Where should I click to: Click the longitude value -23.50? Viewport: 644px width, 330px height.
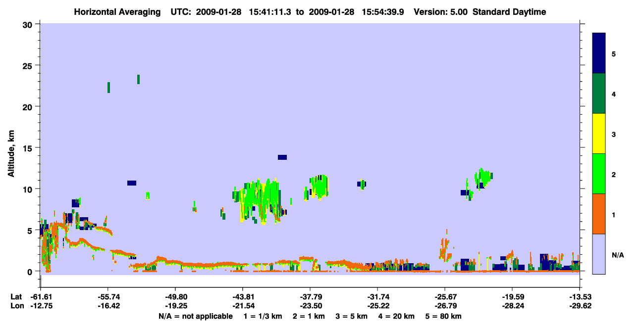pos(310,306)
